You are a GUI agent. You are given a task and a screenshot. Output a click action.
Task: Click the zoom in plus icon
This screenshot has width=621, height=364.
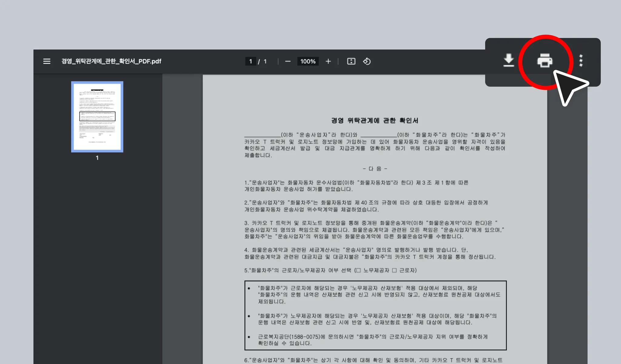328,61
